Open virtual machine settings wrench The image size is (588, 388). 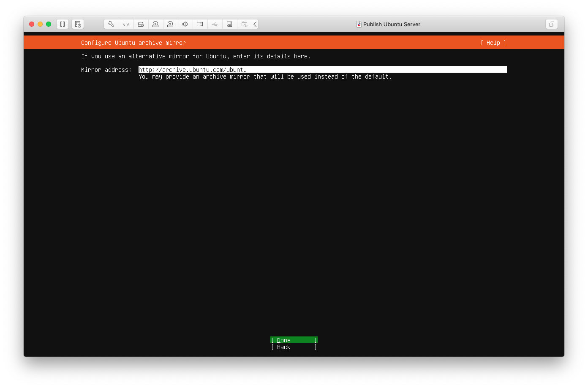tap(111, 24)
